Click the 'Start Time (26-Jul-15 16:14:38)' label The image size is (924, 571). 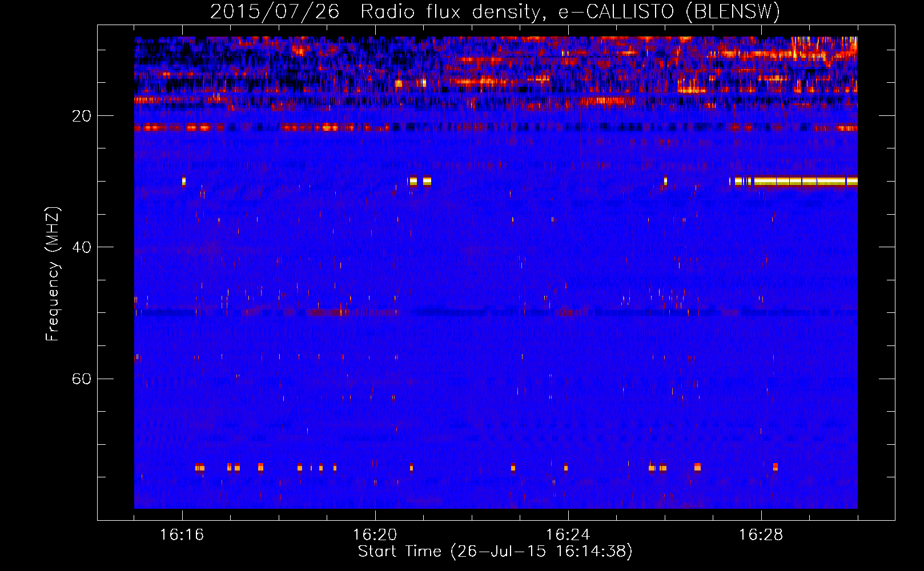[495, 552]
